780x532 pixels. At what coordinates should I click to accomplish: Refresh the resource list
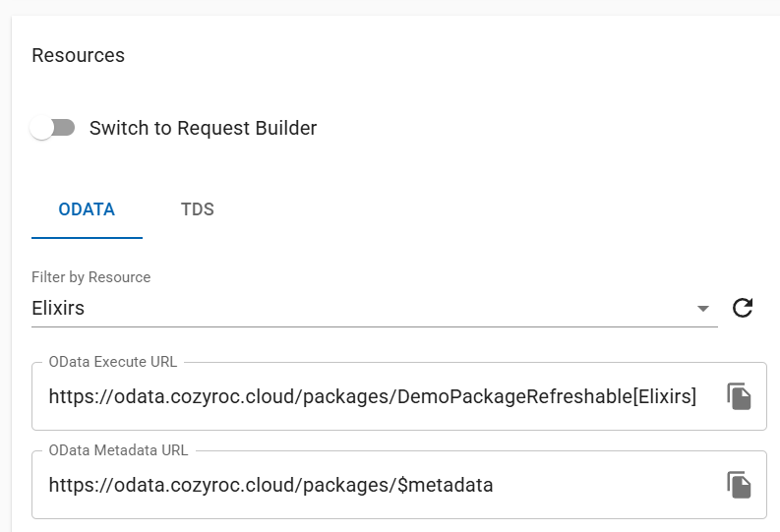pos(743,308)
